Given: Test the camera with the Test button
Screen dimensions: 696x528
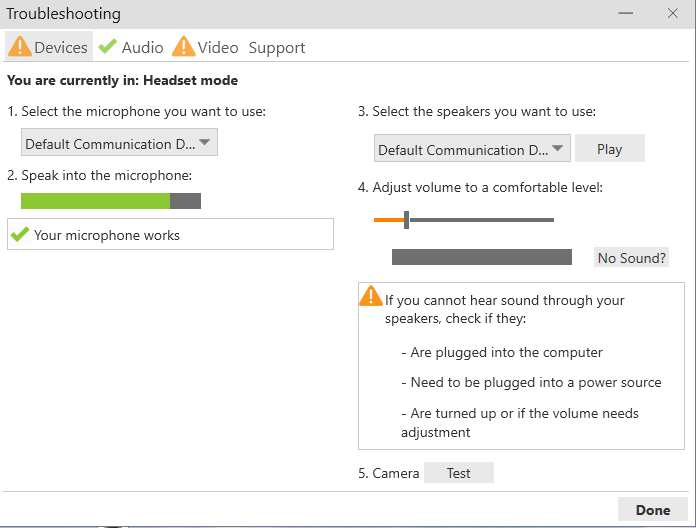Looking at the screenshot, I should click(x=458, y=473).
